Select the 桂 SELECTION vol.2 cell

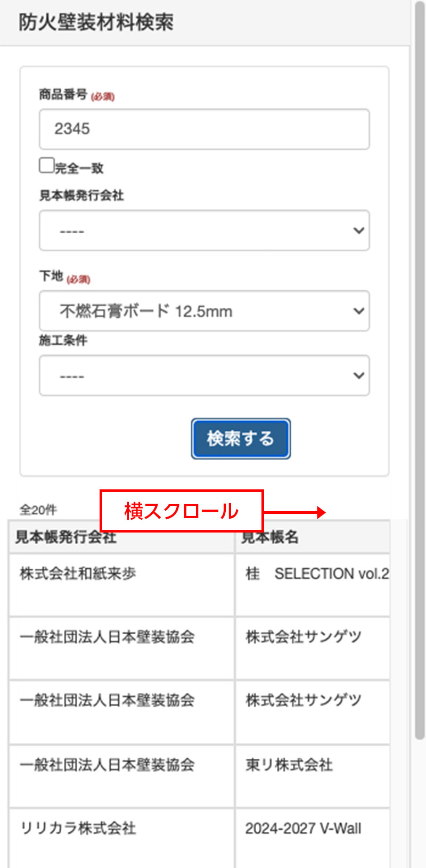[x=316, y=574]
